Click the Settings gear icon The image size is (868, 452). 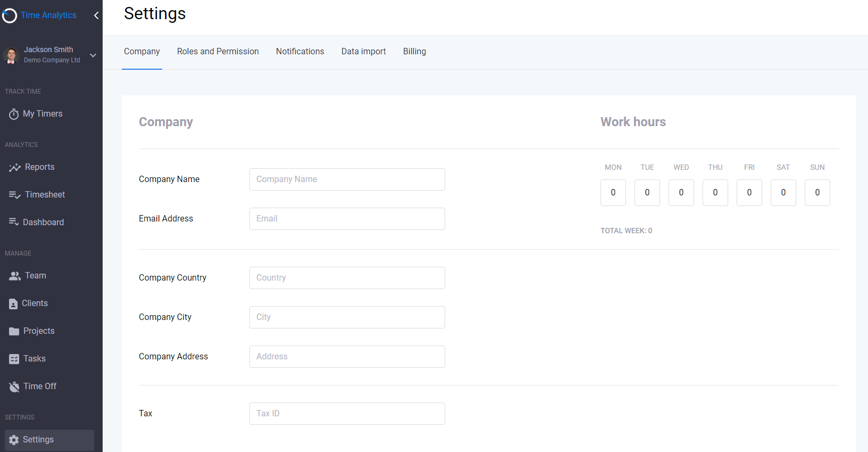(x=14, y=440)
